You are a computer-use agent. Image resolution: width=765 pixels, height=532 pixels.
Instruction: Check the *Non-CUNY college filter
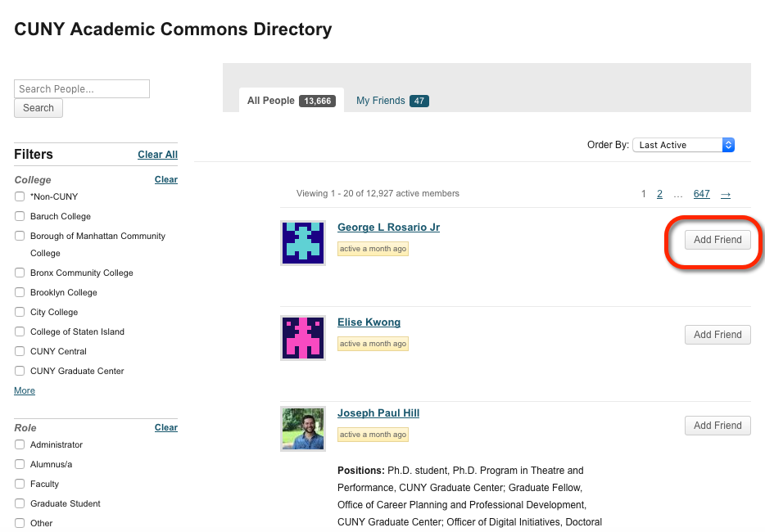pyautogui.click(x=20, y=196)
